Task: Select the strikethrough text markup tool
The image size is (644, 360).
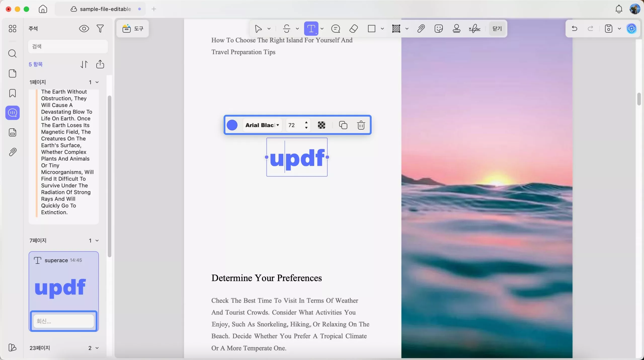Action: [287, 29]
